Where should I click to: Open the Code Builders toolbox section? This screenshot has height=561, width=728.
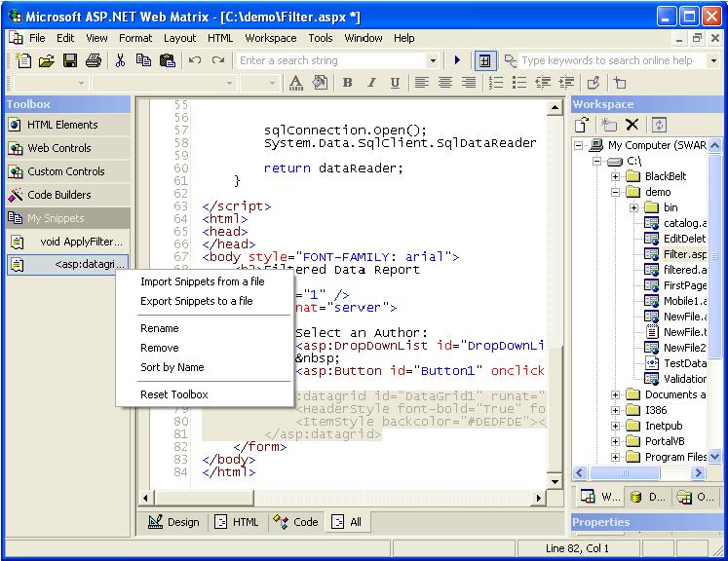(x=68, y=195)
